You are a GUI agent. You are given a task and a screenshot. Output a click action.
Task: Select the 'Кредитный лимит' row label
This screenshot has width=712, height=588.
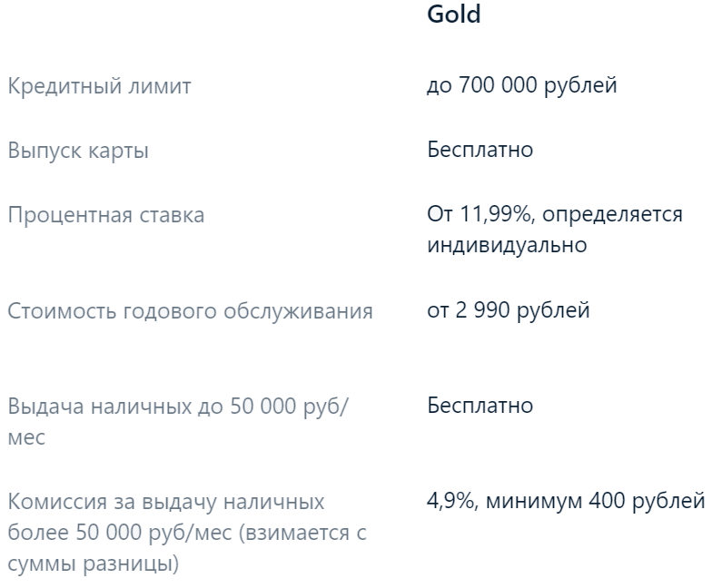[100, 86]
